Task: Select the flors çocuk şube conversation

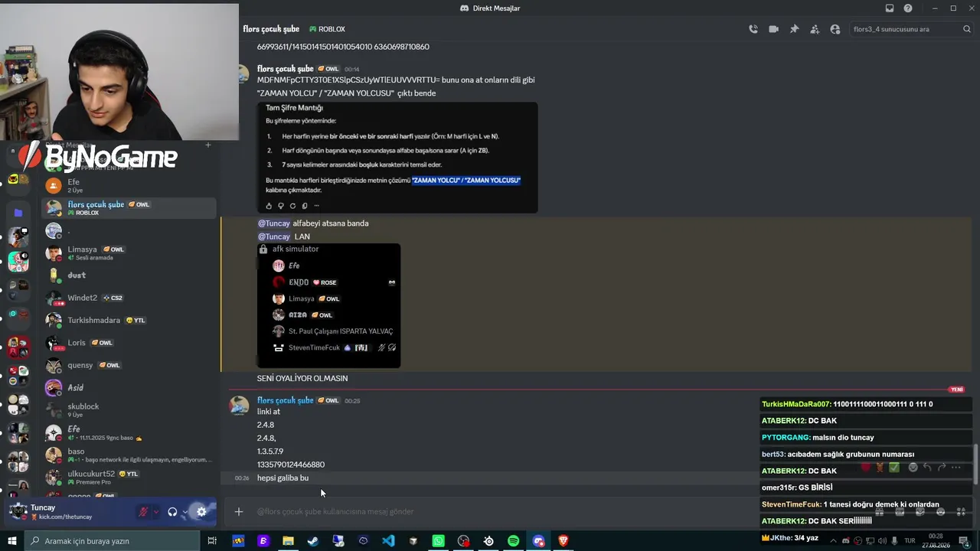Action: coord(129,208)
